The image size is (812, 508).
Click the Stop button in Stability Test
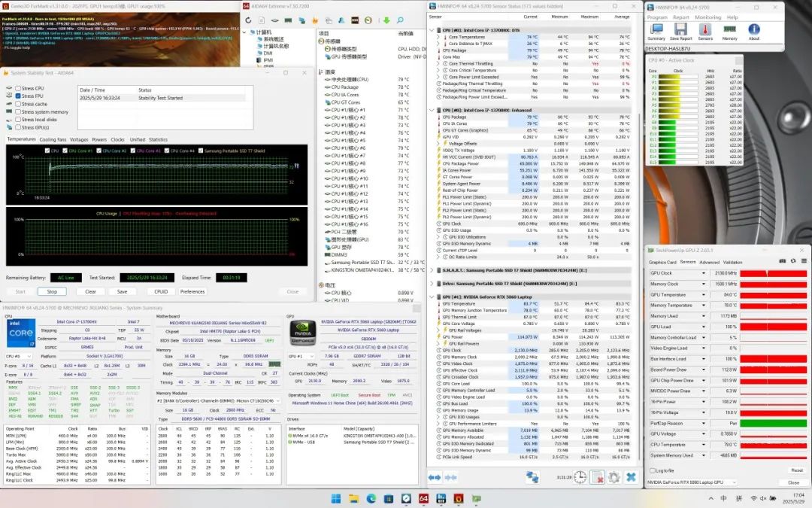[52, 292]
